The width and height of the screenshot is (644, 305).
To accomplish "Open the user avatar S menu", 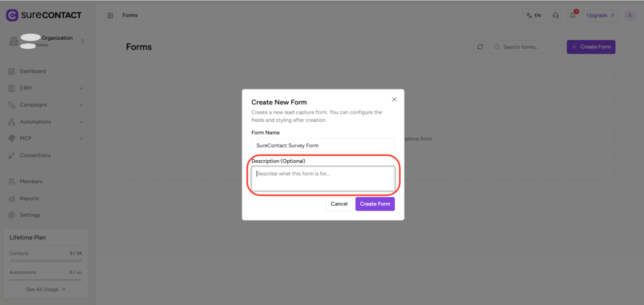I will pyautogui.click(x=630, y=16).
